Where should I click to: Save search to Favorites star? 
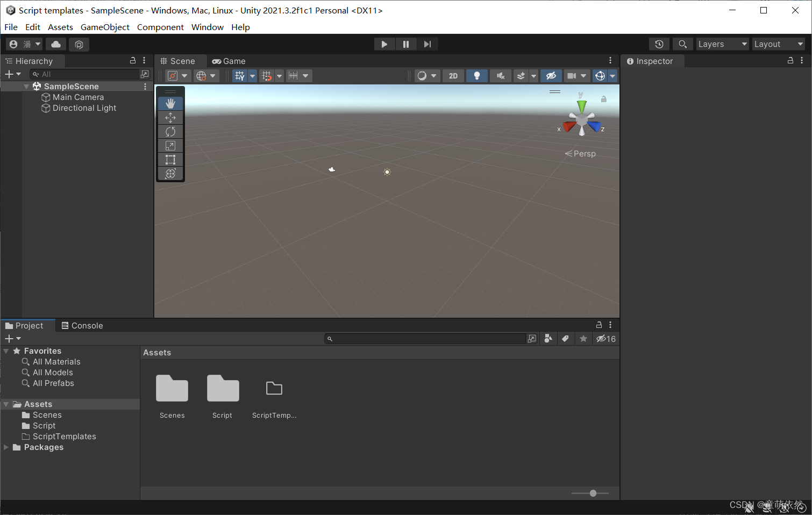pyautogui.click(x=583, y=339)
